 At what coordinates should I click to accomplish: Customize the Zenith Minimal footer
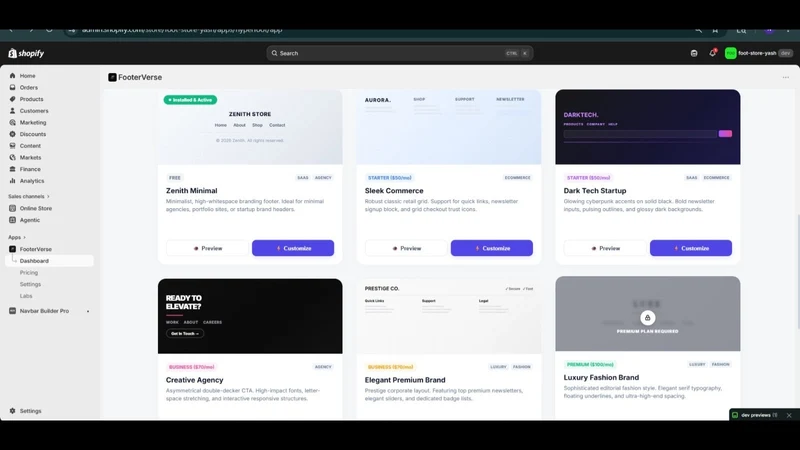tap(293, 248)
